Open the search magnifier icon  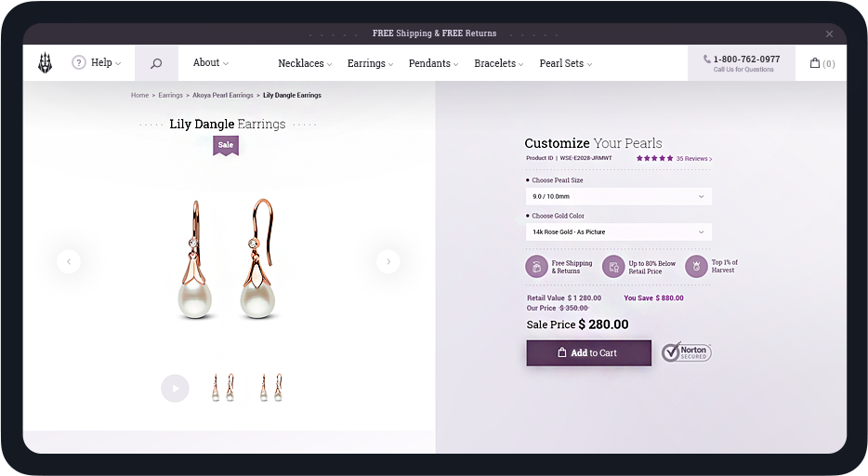tap(156, 63)
